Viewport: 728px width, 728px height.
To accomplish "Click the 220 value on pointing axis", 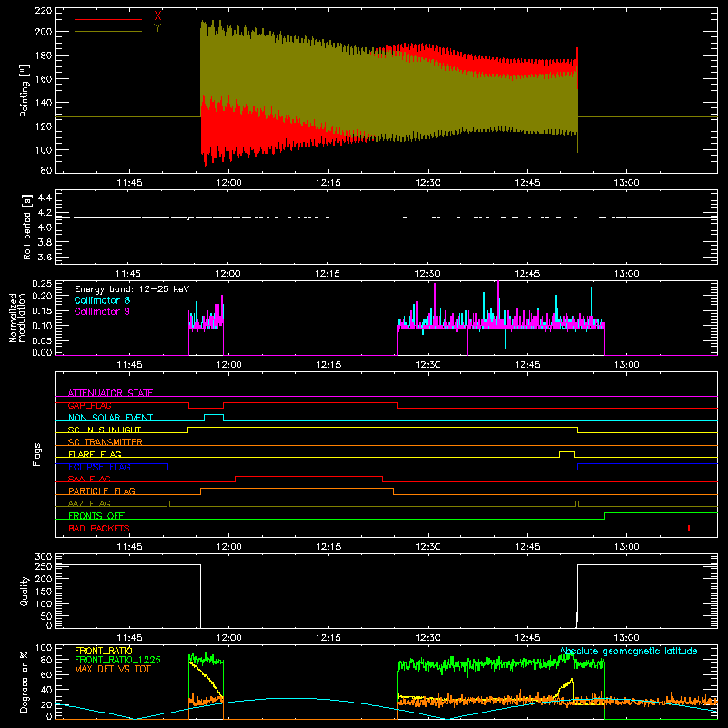I will click(x=44, y=10).
